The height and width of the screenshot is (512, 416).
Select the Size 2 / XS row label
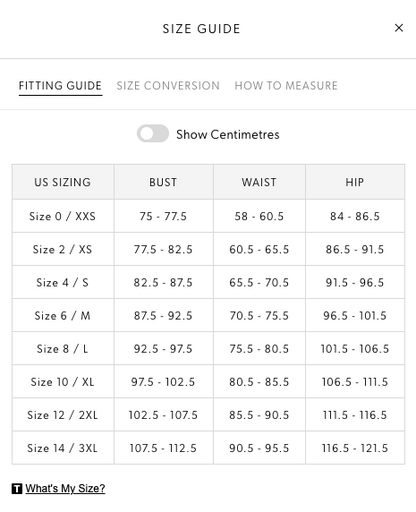(63, 249)
